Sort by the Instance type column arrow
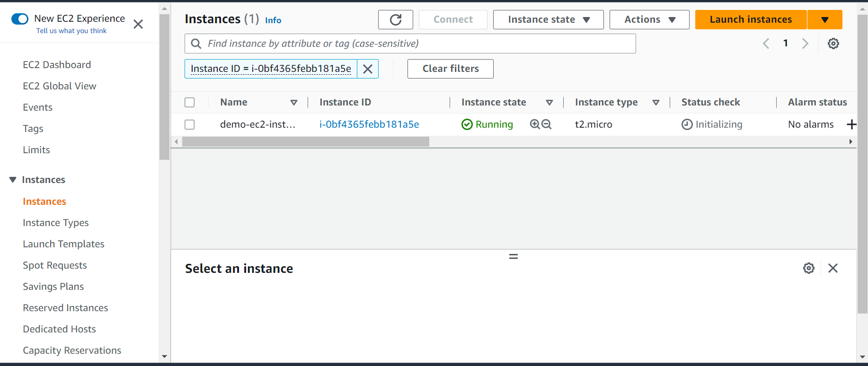868x366 pixels. point(656,103)
